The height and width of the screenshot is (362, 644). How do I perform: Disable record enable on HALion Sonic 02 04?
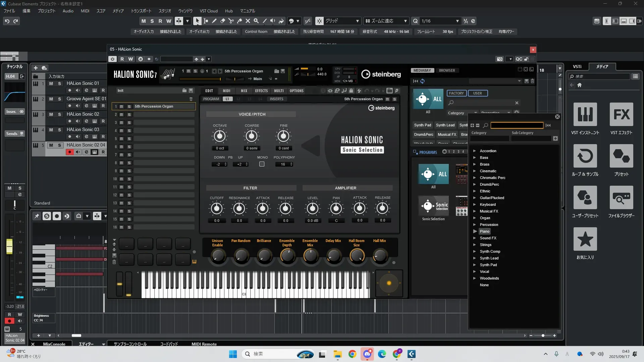pos(69,152)
